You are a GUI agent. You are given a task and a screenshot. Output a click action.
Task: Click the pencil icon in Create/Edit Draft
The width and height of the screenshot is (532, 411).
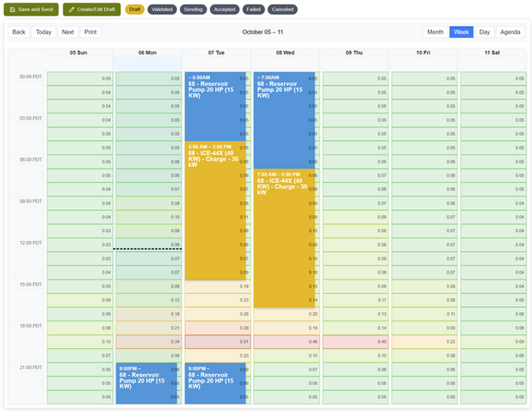[x=71, y=9]
